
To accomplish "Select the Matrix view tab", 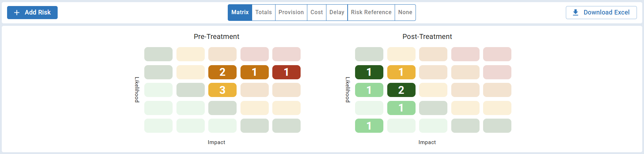I will click(x=240, y=12).
